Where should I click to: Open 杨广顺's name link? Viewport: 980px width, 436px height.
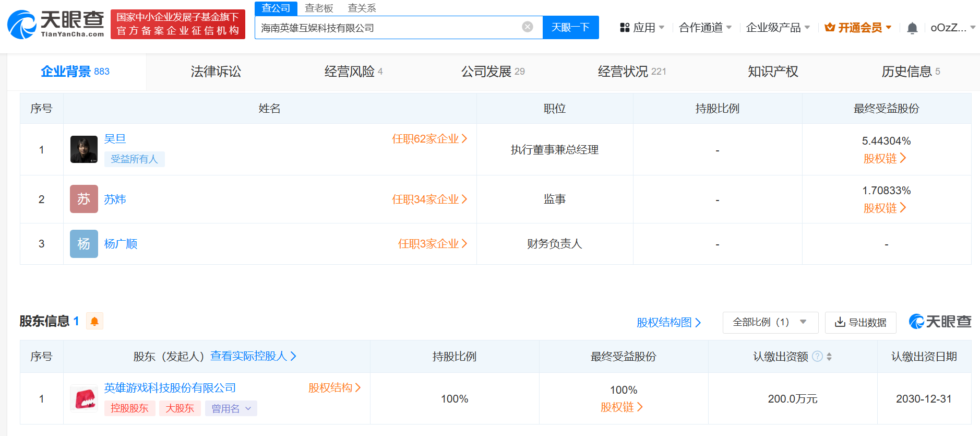click(x=121, y=244)
